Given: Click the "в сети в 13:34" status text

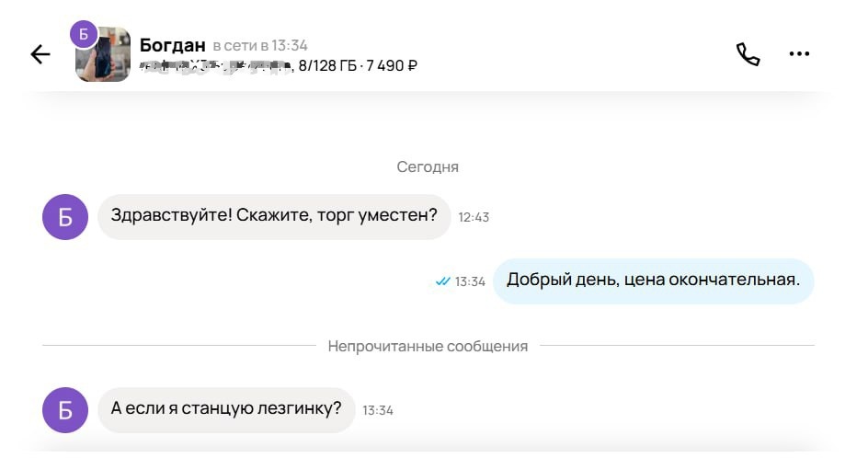Looking at the screenshot, I should pos(260,45).
